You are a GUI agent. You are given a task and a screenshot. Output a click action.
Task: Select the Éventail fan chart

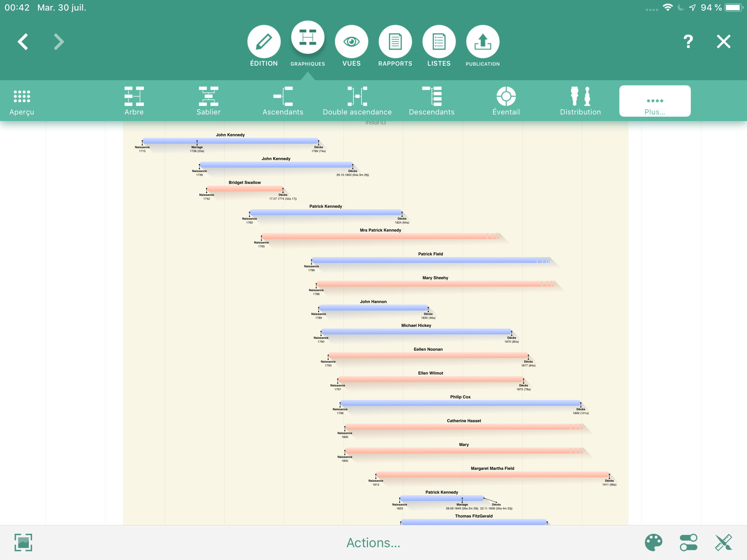click(x=506, y=101)
